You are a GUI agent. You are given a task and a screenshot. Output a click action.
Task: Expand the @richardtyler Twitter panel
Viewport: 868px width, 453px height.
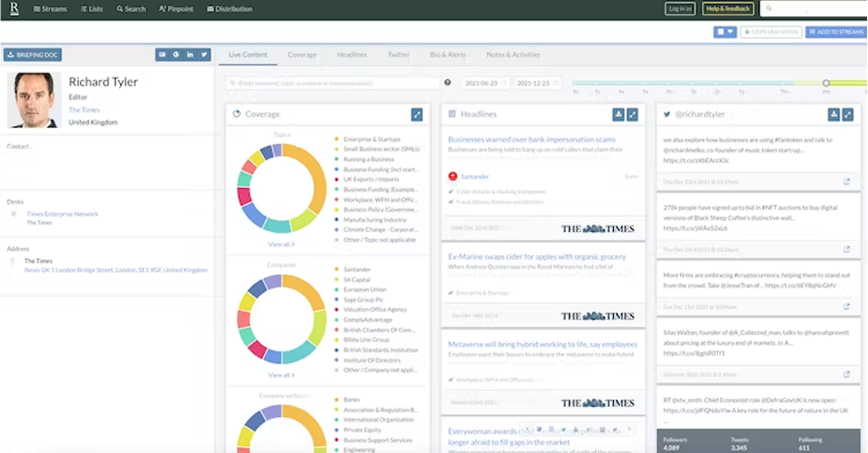(848, 115)
